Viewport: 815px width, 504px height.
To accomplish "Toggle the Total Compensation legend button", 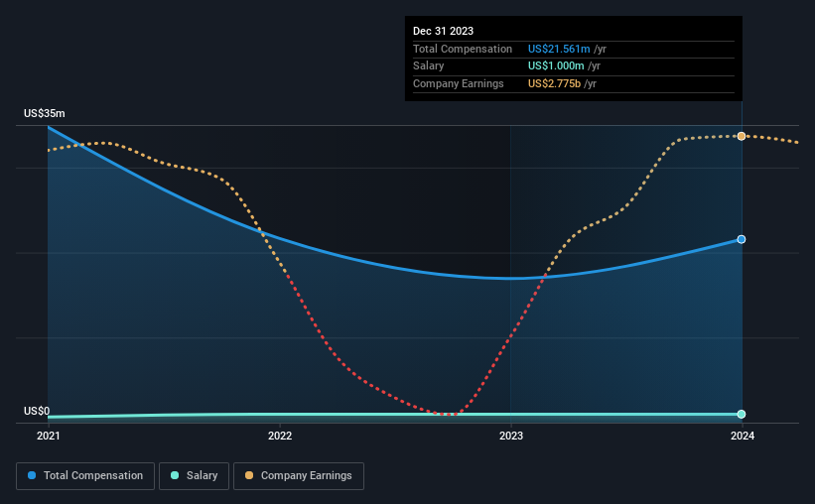I will pos(85,476).
